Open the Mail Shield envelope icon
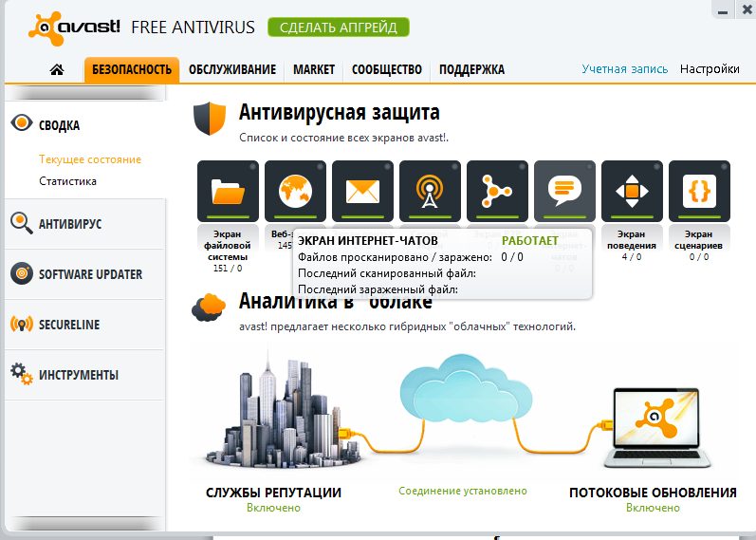The image size is (756, 540). pyautogui.click(x=362, y=191)
